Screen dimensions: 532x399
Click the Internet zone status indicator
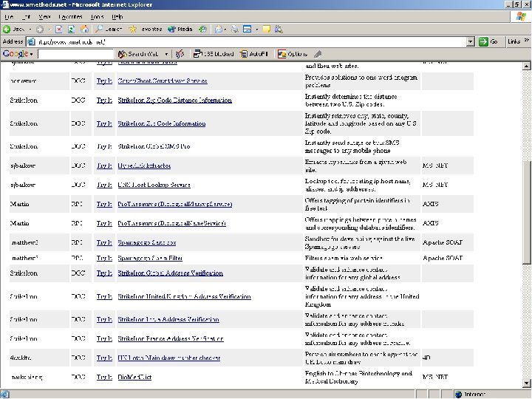471,395
